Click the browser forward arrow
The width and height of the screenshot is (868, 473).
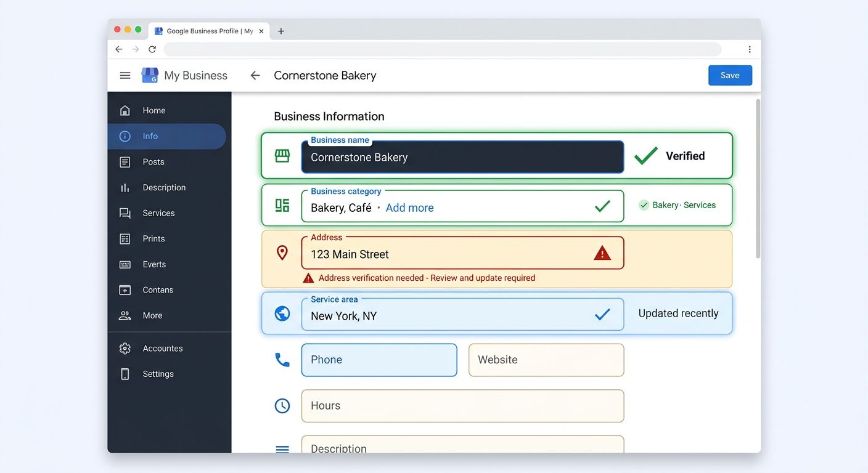[136, 49]
